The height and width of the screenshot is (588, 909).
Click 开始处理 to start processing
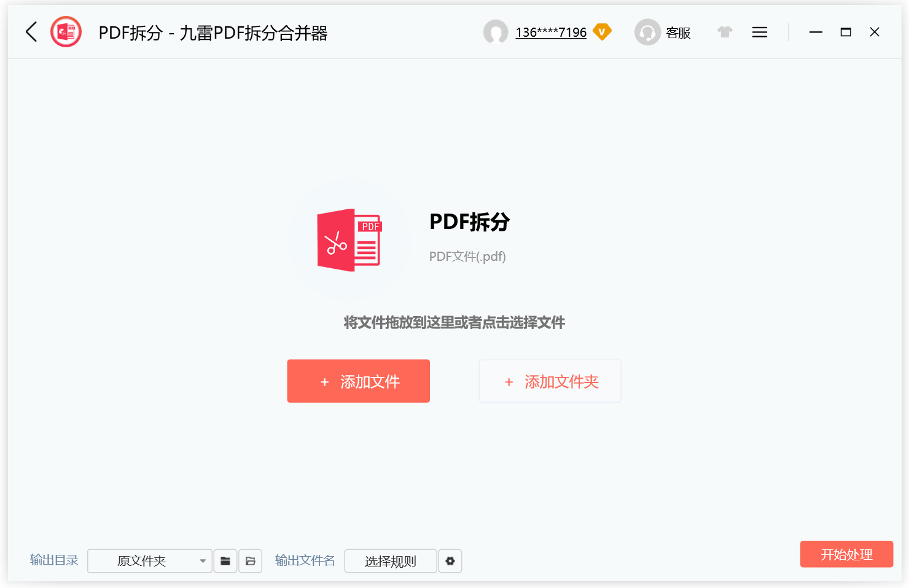pyautogui.click(x=846, y=554)
